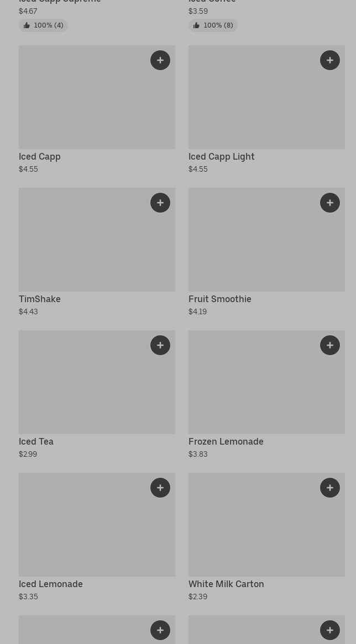Screen dimensions: 356x644
Task: Click the 100% (8) rating badge
Action: (x=213, y=25)
